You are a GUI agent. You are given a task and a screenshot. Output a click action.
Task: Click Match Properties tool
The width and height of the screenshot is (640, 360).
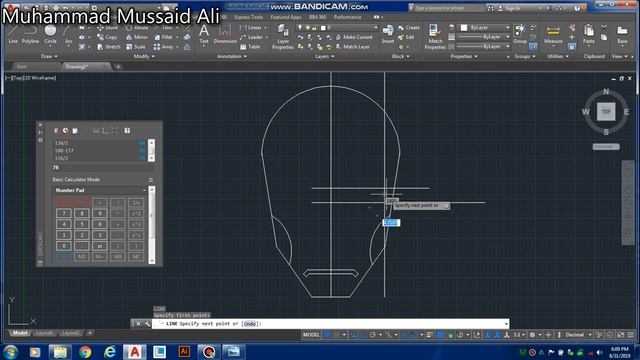(x=435, y=37)
